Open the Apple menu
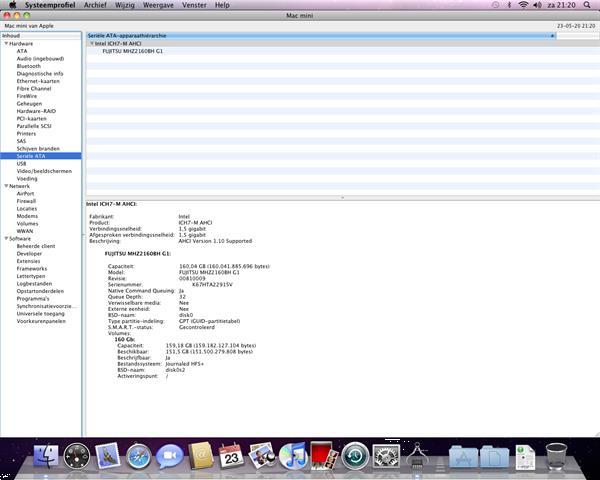This screenshot has height=480, width=600. pos(13,5)
